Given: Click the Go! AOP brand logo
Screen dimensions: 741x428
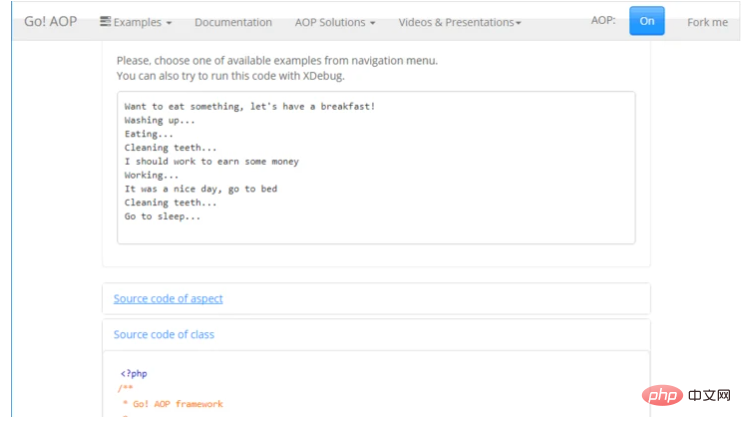Looking at the screenshot, I should (x=50, y=22).
